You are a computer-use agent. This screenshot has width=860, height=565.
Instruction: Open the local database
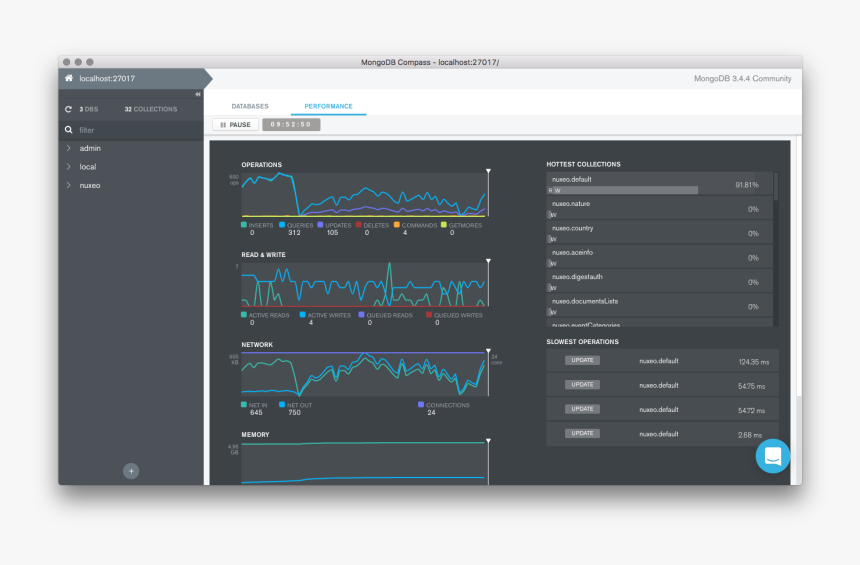click(88, 167)
